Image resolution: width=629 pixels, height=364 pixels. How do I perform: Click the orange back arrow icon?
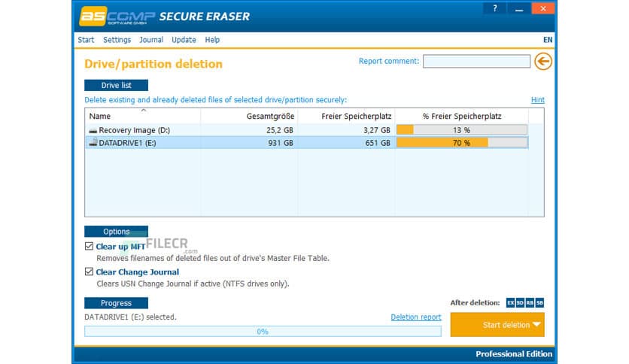click(542, 62)
